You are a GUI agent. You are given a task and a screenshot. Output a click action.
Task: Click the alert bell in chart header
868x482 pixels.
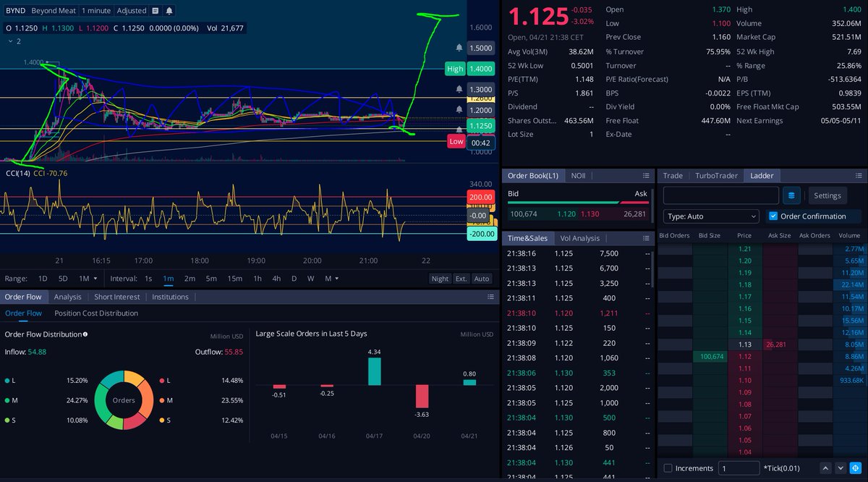[169, 11]
